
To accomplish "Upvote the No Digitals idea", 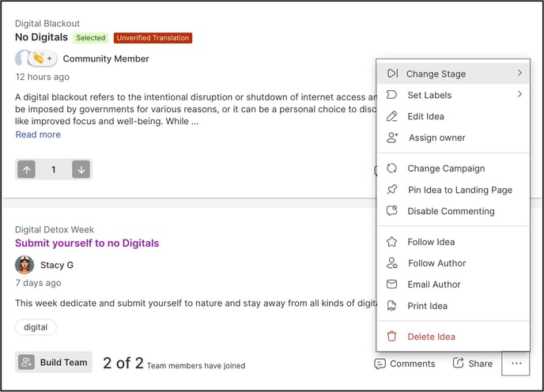I will 27,170.
